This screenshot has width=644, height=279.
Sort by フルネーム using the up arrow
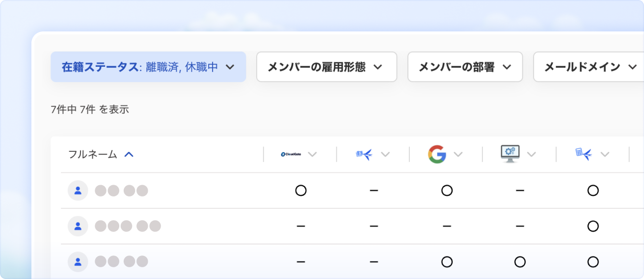[x=129, y=154]
